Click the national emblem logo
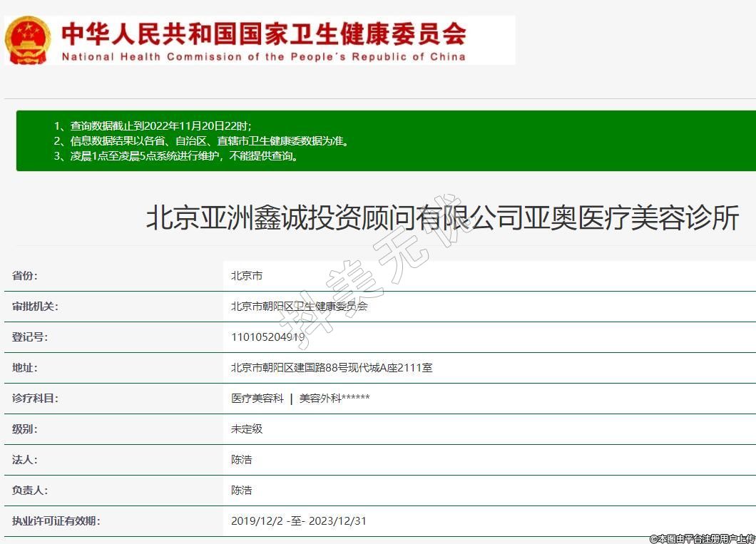Image resolution: width=756 pixels, height=544 pixels. pos(28,40)
